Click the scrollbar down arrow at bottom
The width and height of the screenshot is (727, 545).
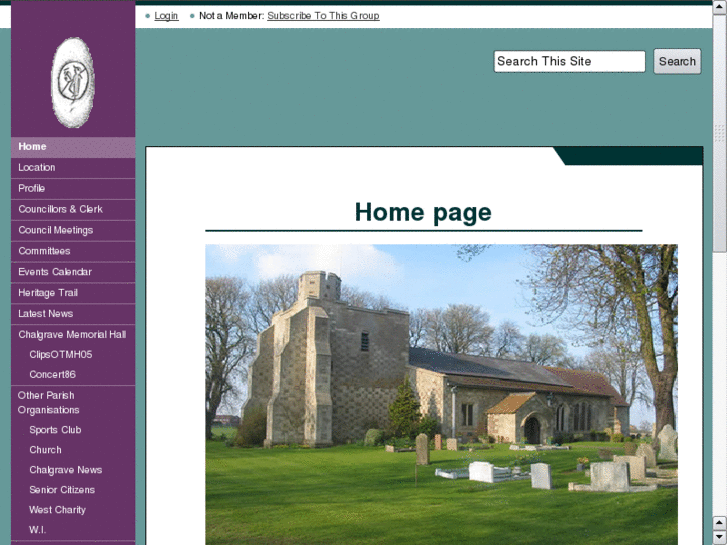click(720, 538)
